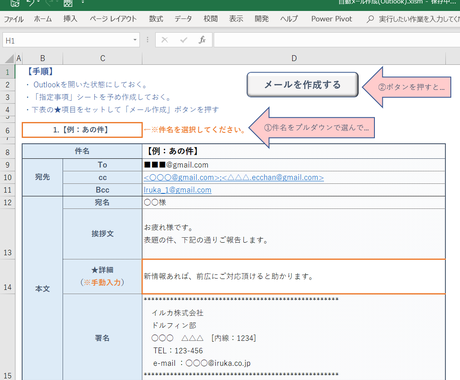460x380 pixels.
Task: Open the ヘルプ ribbon tab
Action: click(289, 19)
